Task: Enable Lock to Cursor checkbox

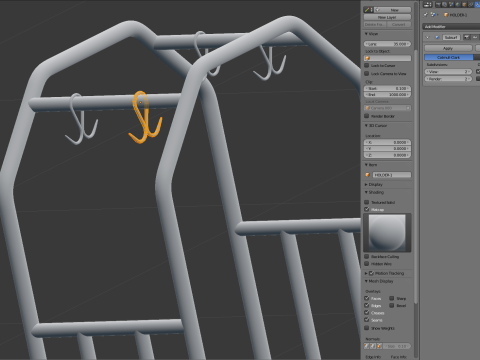Action: point(367,66)
